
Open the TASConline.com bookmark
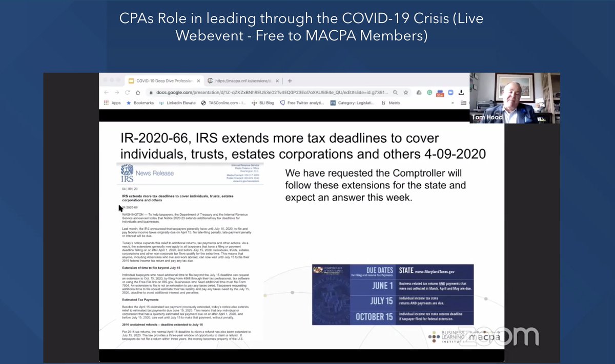point(224,102)
